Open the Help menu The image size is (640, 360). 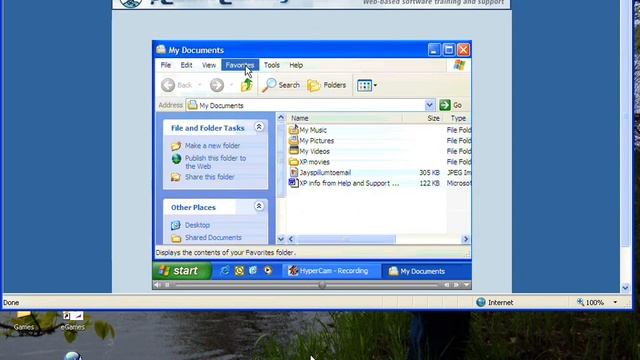(x=296, y=65)
